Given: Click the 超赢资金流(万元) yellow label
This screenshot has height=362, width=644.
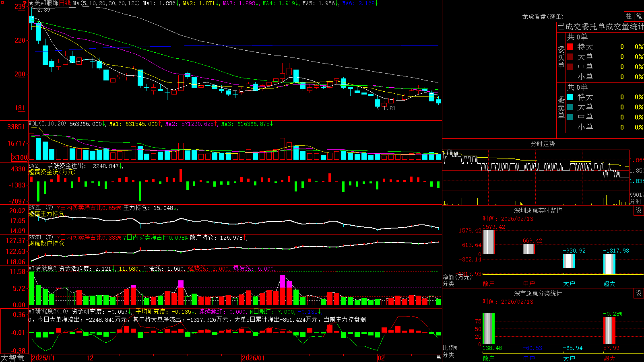Looking at the screenshot, I should (52, 172).
